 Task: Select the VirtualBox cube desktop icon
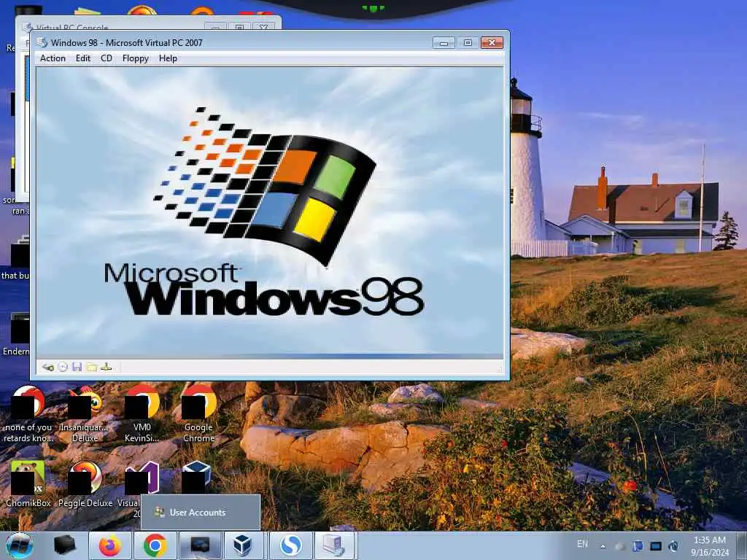tap(196, 477)
